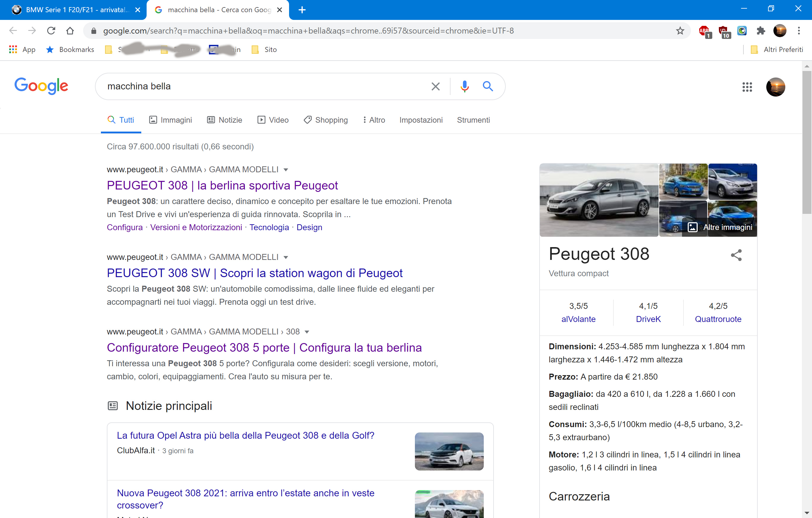Open the large grey Peugeot 308 photo
Viewport: 812px width, 518px height.
(599, 200)
